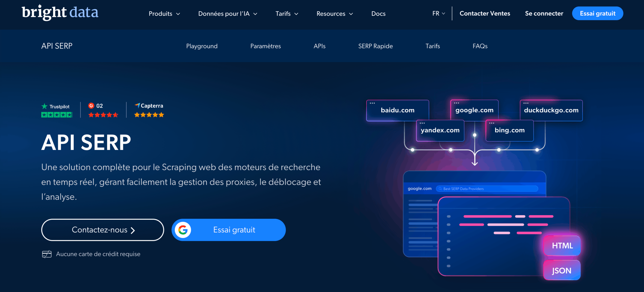Expand the Tarifs dropdown in top navigation

click(287, 14)
